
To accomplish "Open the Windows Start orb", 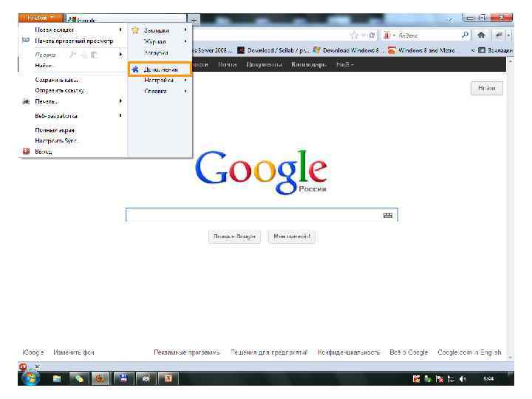I will coord(30,378).
